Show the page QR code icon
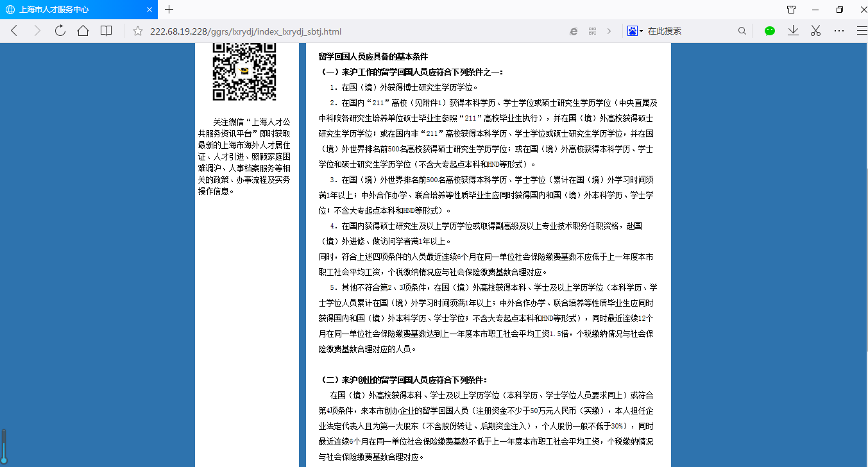The width and height of the screenshot is (868, 467). tap(592, 31)
